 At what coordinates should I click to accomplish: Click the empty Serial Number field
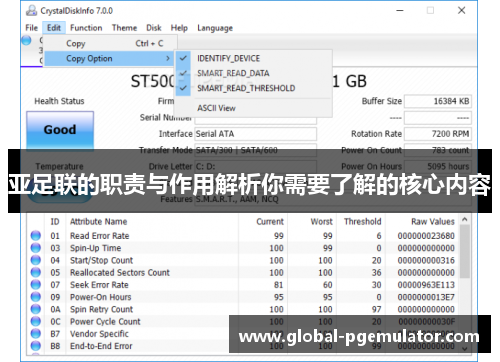pyautogui.click(x=255, y=120)
